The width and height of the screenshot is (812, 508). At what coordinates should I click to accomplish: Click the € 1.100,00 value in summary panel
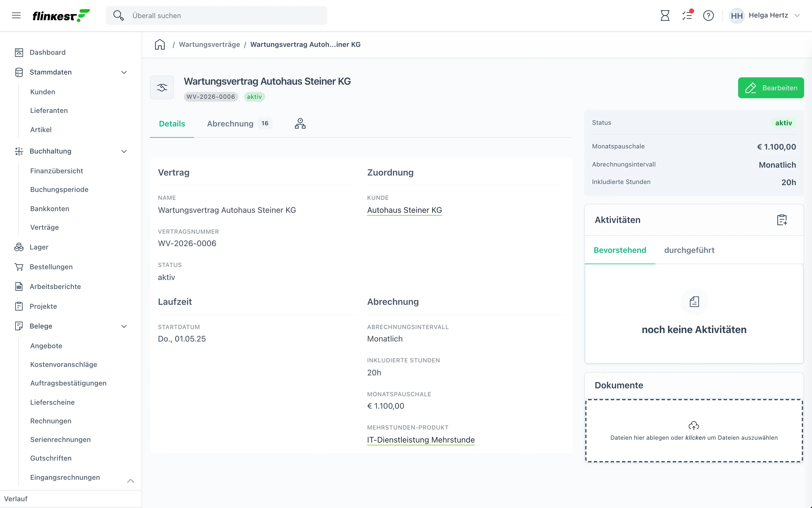(x=776, y=147)
